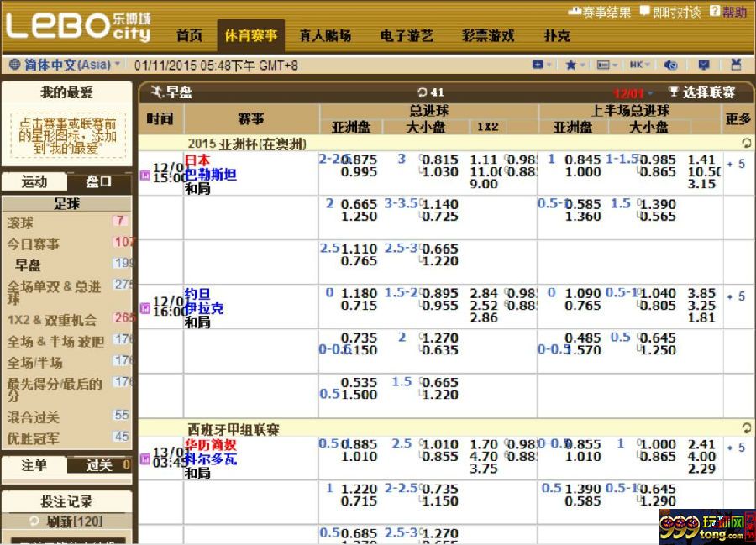Viewport: 756px width, 545px height.
Task: Open the 扑克 poker tab
Action: [557, 35]
